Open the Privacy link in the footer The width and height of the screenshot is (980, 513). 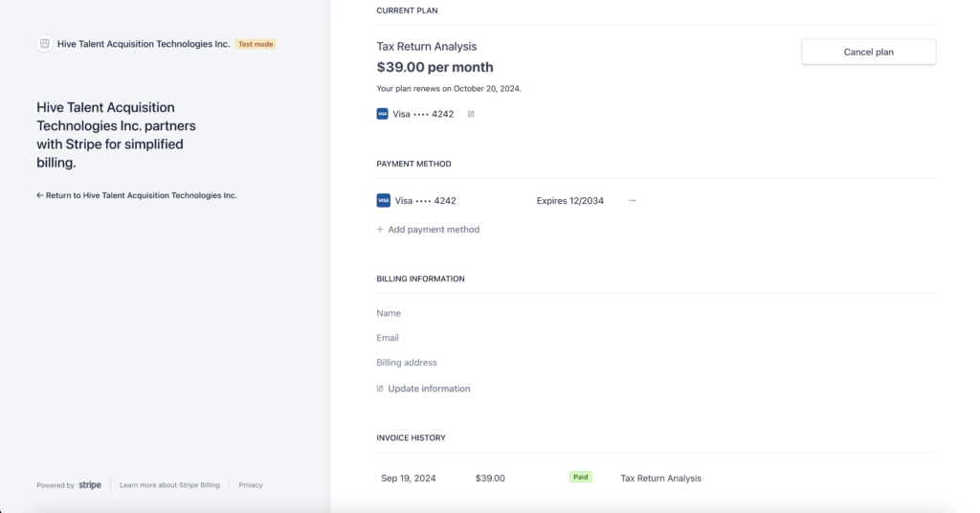click(x=251, y=485)
